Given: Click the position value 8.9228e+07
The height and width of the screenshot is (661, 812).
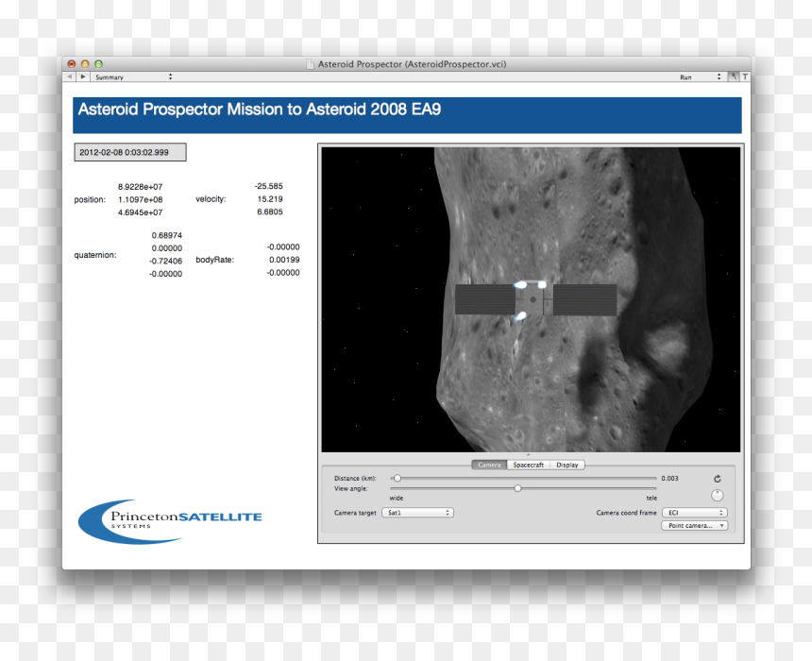Looking at the screenshot, I should pyautogui.click(x=141, y=186).
